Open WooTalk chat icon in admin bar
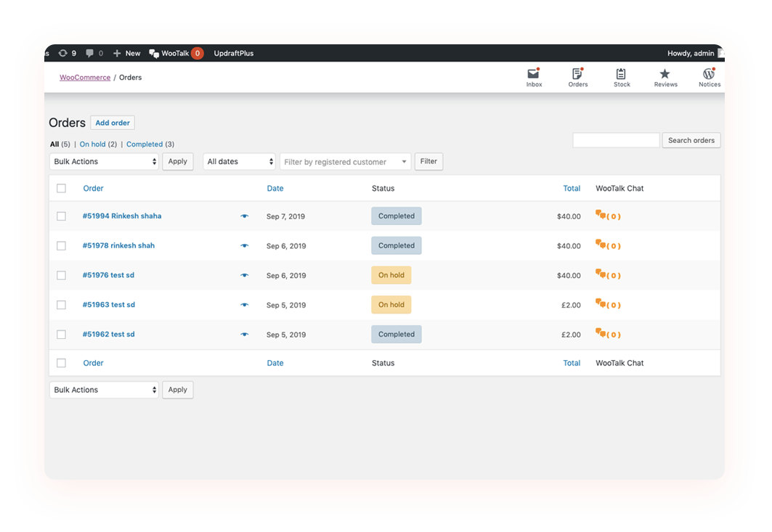 [x=154, y=53]
